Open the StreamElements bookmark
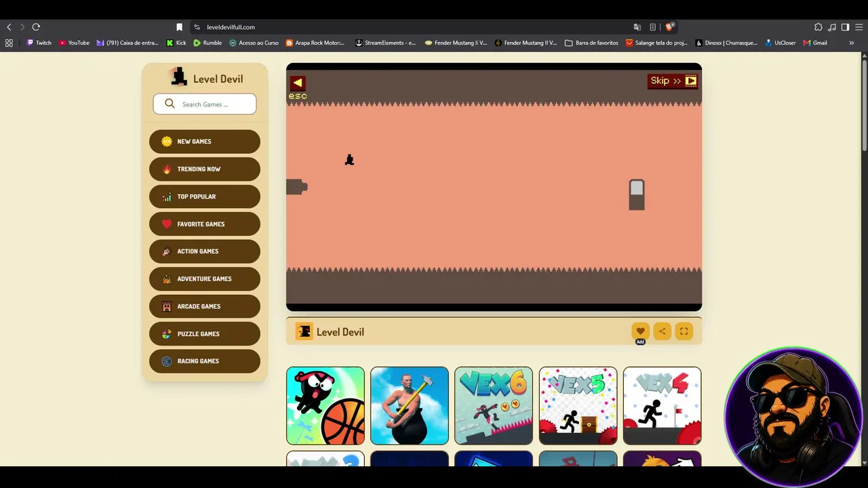868x488 pixels. point(386,43)
